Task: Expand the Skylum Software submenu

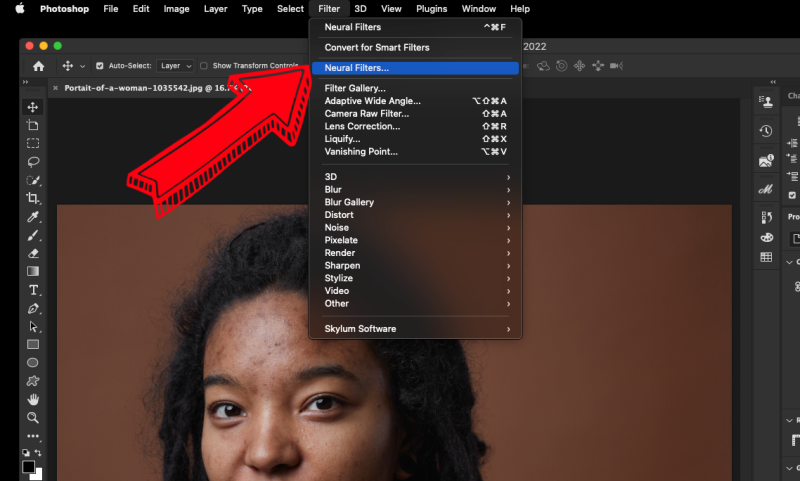Action: (x=416, y=329)
